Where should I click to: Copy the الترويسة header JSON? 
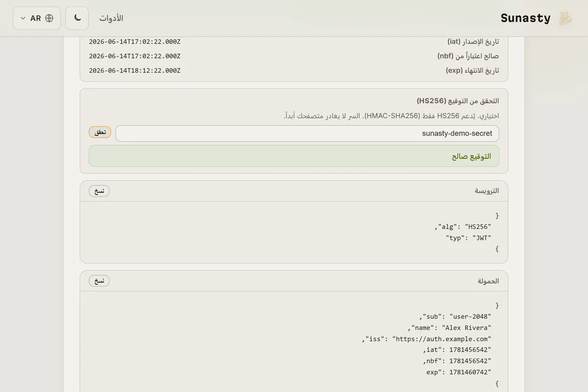99,191
